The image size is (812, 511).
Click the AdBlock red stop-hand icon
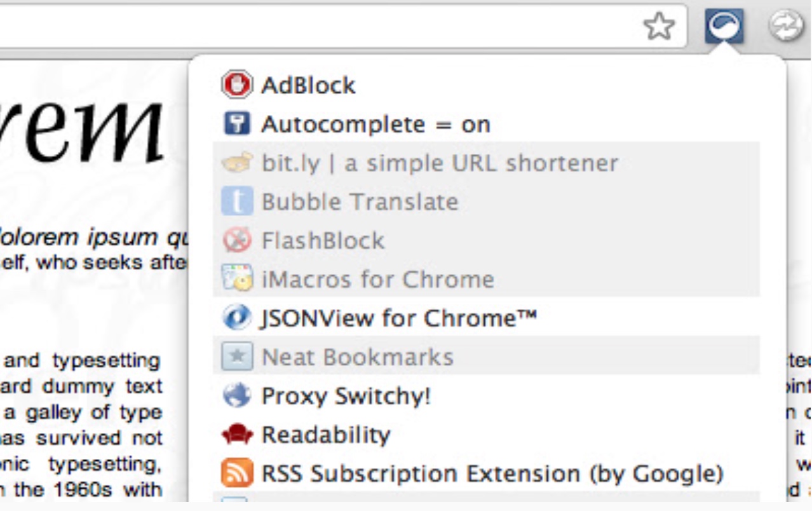click(x=237, y=85)
